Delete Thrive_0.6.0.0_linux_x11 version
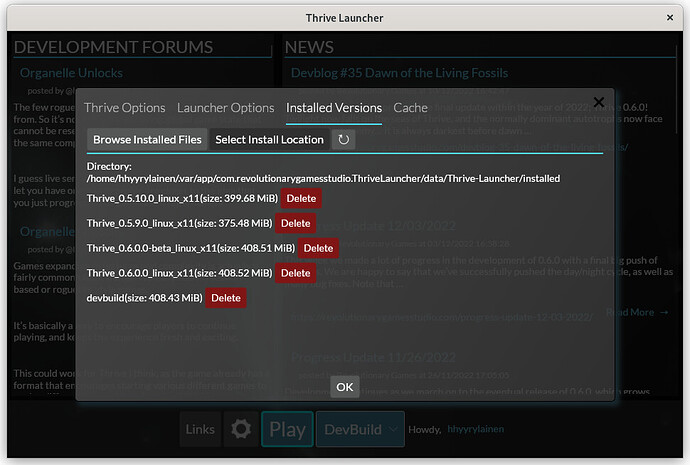The height and width of the screenshot is (465, 690). coord(296,273)
